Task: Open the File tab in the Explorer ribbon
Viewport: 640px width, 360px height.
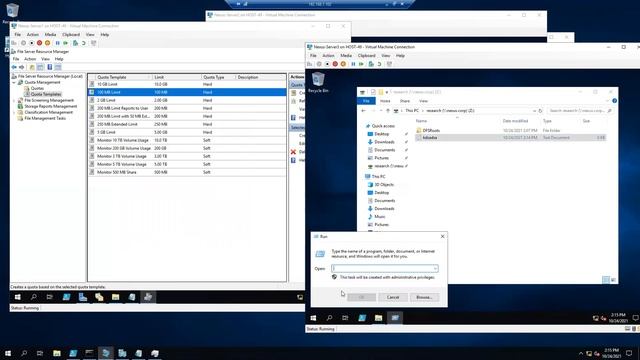Action: coord(367,101)
